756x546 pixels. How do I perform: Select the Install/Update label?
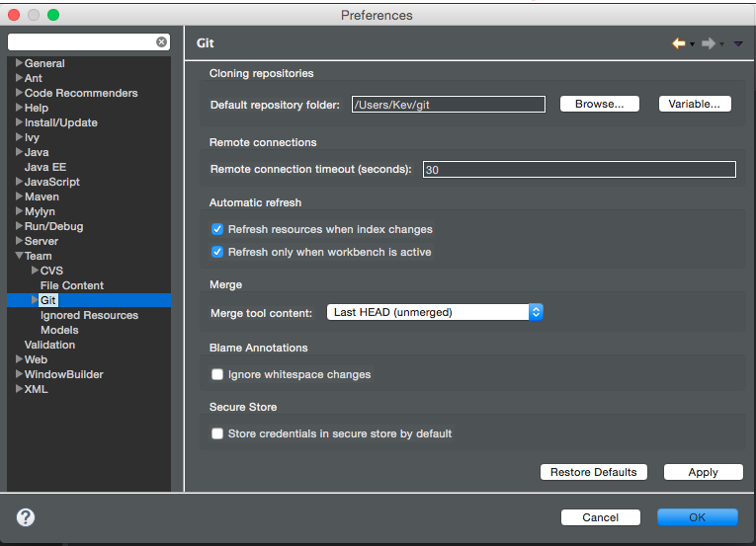tap(60, 122)
